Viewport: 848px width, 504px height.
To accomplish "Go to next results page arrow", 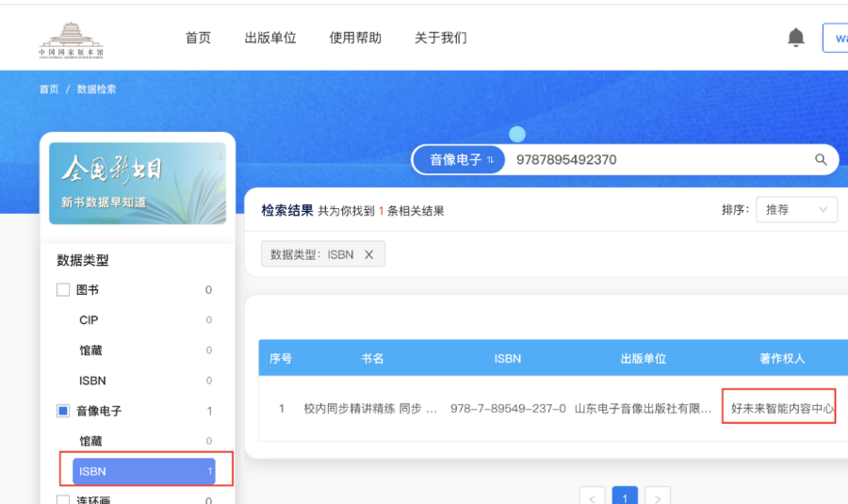I will tap(658, 497).
